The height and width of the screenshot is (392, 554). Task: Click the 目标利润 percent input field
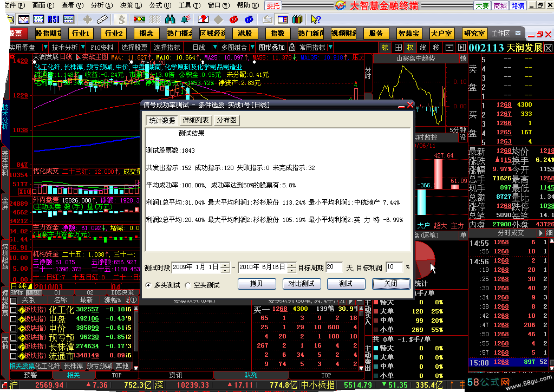click(x=394, y=267)
